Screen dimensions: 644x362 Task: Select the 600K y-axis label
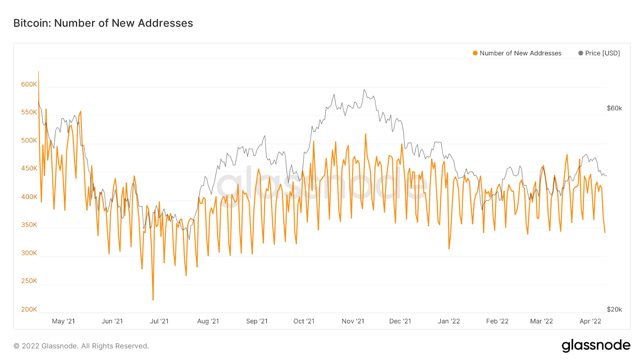tap(29, 84)
